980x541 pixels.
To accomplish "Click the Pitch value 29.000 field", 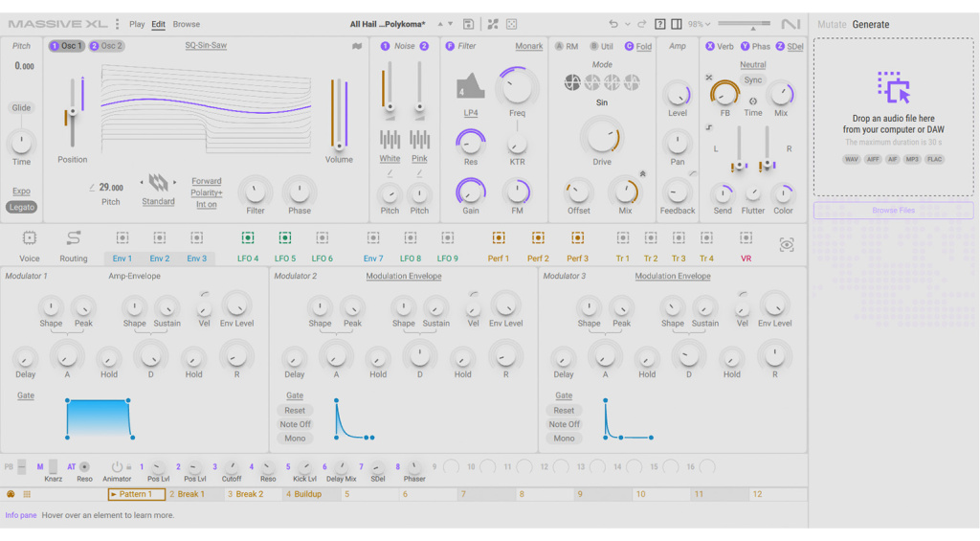I will 111,187.
